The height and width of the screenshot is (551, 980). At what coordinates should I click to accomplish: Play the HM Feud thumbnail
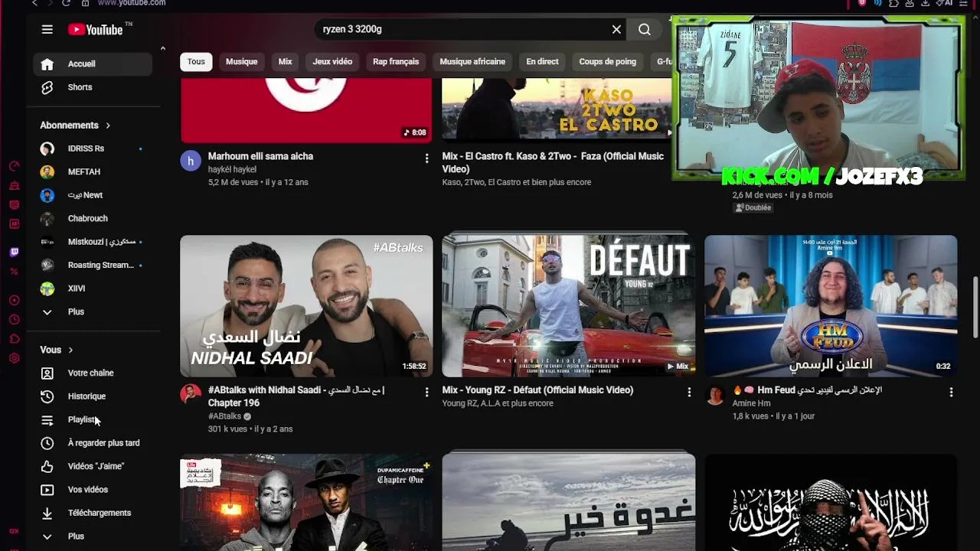pyautogui.click(x=831, y=306)
